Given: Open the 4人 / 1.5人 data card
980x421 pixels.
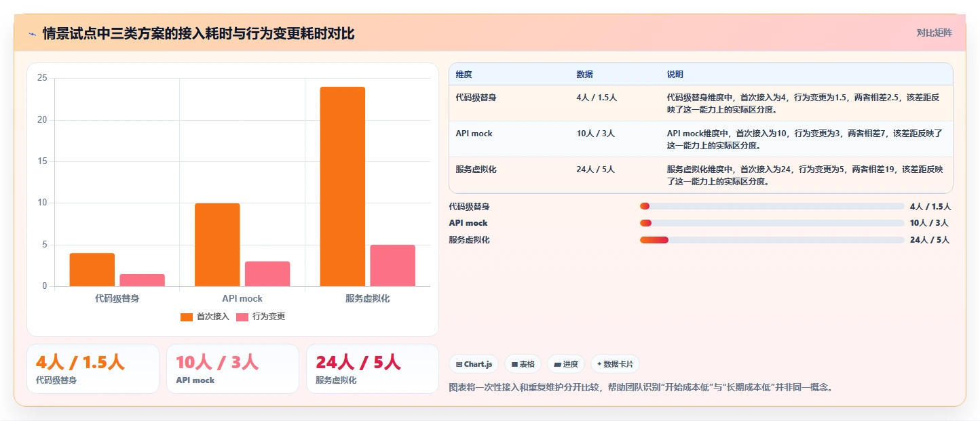Looking at the screenshot, I should (x=93, y=369).
